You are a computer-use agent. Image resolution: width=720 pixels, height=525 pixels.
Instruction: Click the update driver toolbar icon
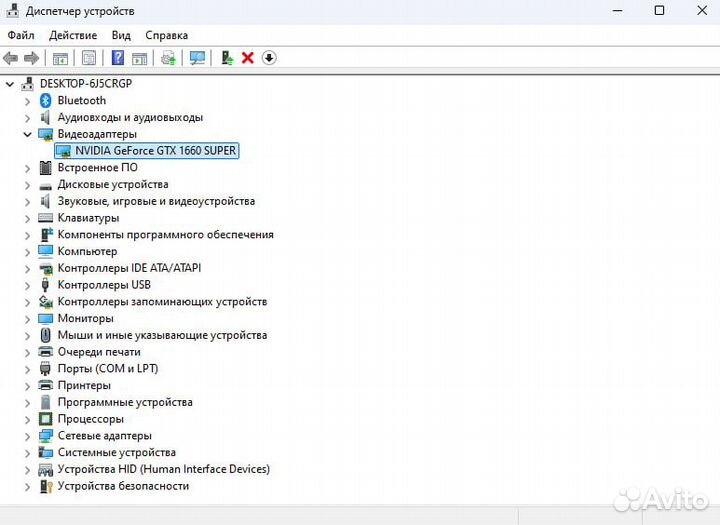point(228,58)
